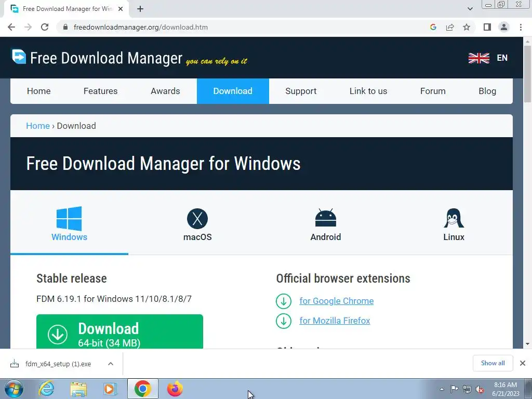The image size is (532, 399).
Task: Reload the page with refresh icon
Action: pos(45,27)
